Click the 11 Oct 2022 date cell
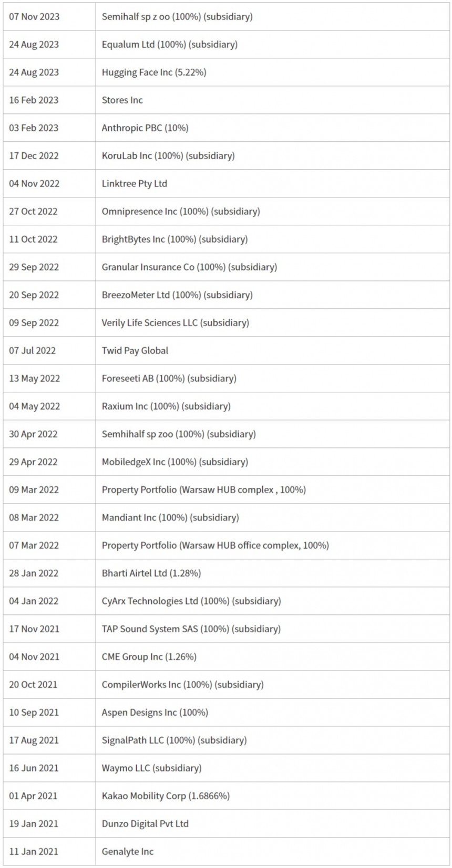This screenshot has width=452, height=868. (x=33, y=239)
